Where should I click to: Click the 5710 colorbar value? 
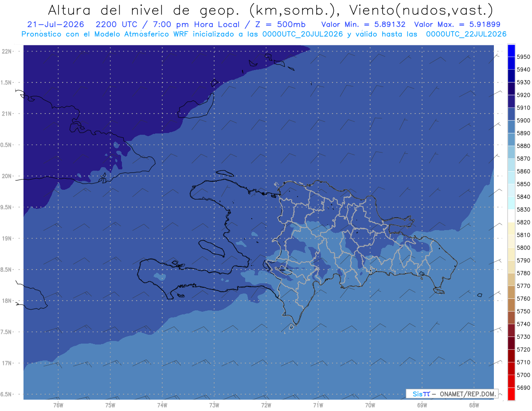click(x=524, y=362)
